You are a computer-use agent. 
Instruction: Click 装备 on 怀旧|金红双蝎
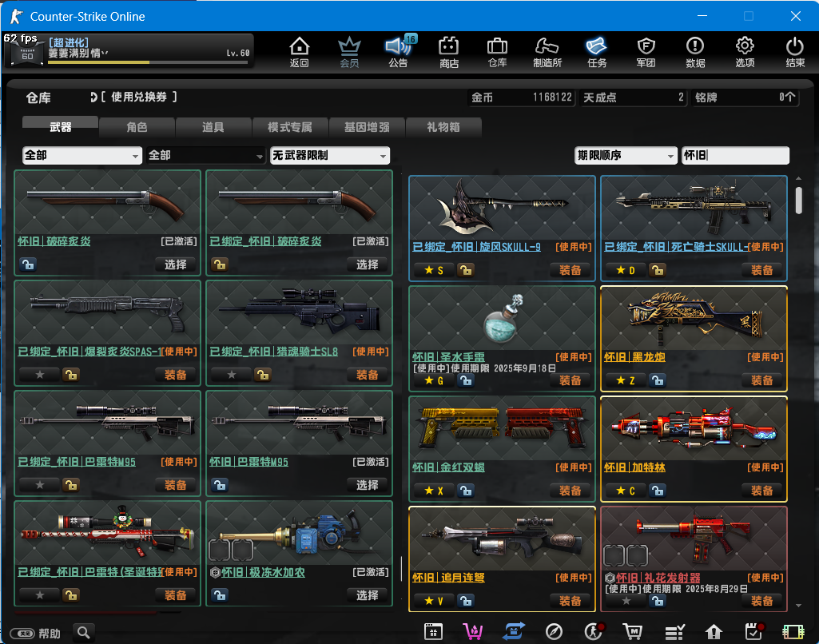tap(570, 491)
